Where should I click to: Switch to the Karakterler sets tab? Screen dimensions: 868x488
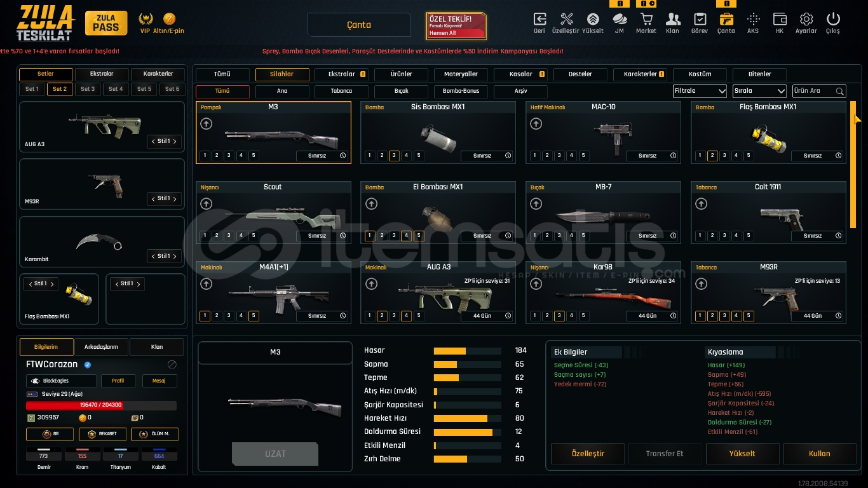158,74
